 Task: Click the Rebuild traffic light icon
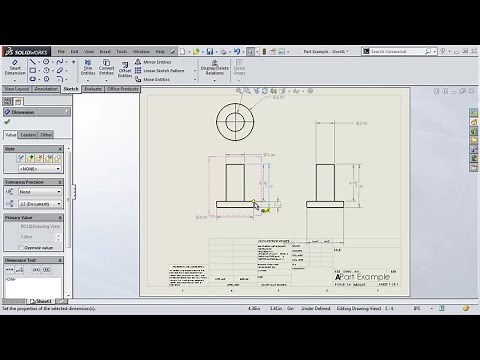(x=264, y=51)
